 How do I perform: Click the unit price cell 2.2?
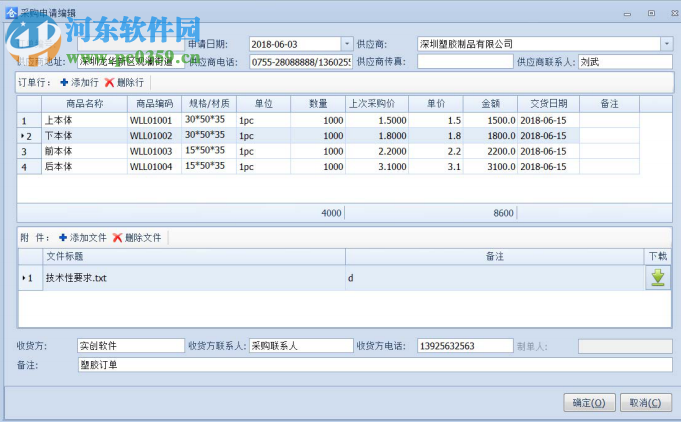[436, 151]
